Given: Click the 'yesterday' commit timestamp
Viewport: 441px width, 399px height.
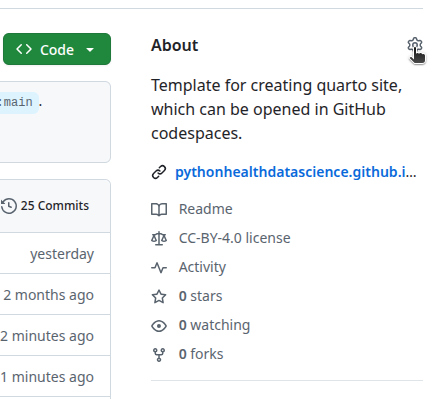Looking at the screenshot, I should click(x=62, y=254).
